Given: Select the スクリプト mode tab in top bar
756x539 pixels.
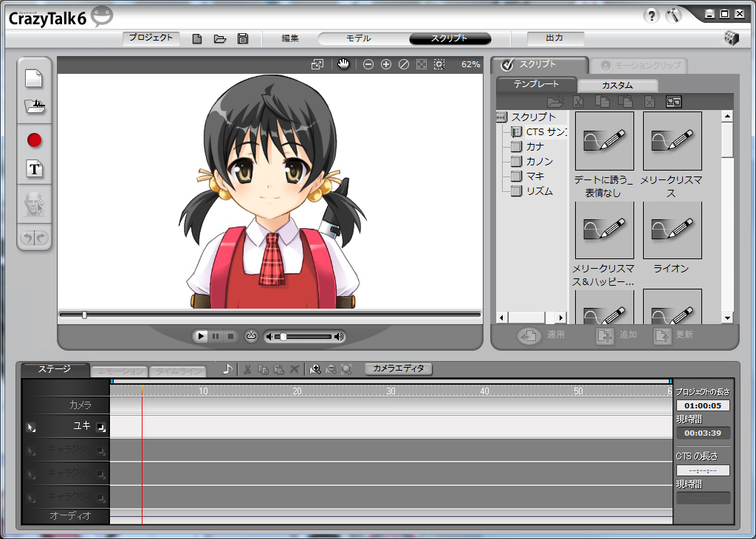Looking at the screenshot, I should (450, 38).
